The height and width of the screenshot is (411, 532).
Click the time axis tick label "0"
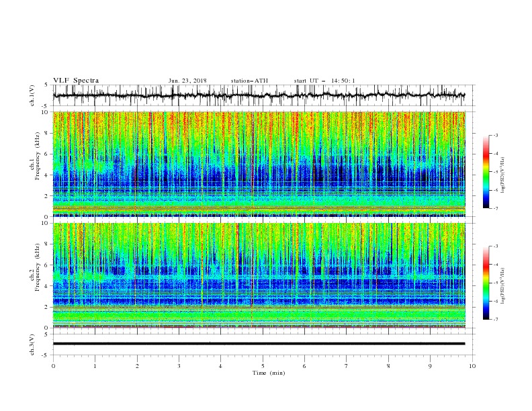(x=53, y=366)
